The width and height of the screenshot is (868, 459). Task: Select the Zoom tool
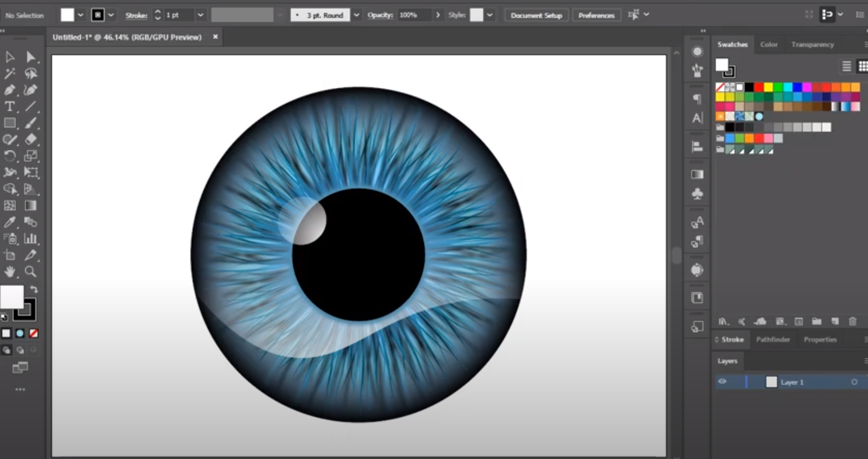pos(30,272)
